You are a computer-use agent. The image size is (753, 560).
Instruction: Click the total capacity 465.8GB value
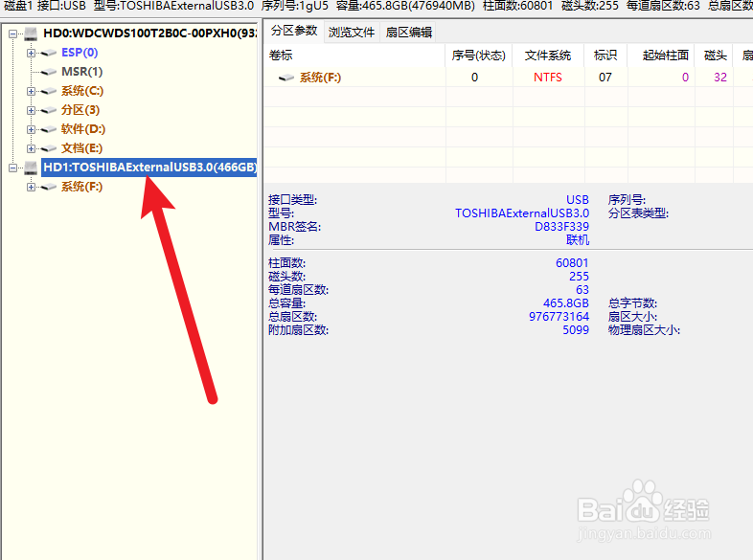(566, 303)
